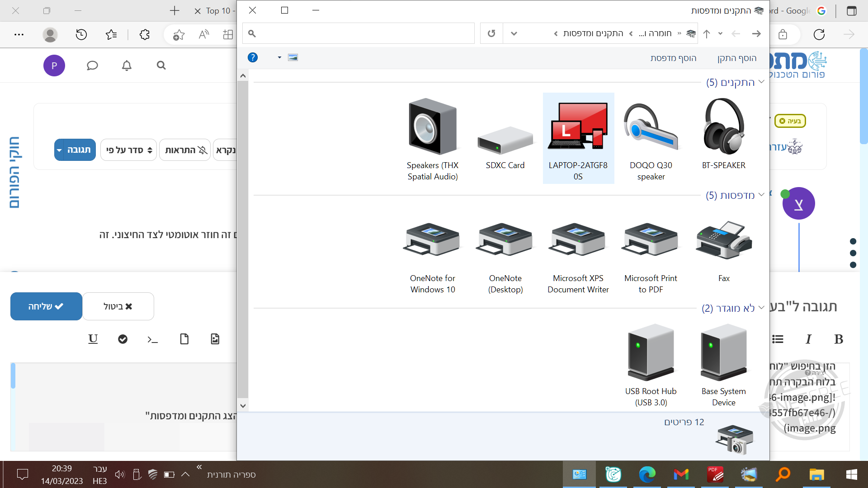Collapse the לא מוגדר (2) group
Viewport: 868px width, 488px height.
point(761,308)
